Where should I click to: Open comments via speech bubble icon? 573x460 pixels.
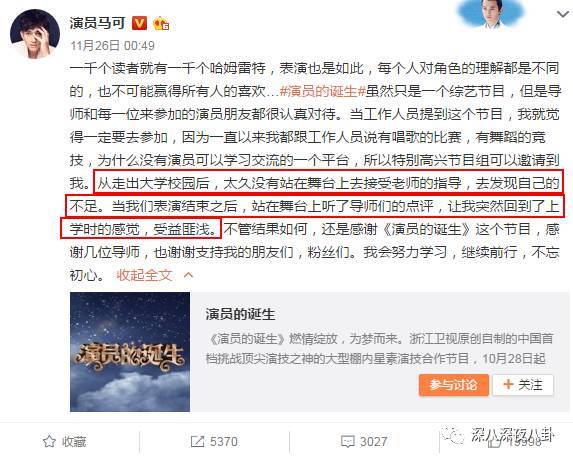click(x=348, y=442)
